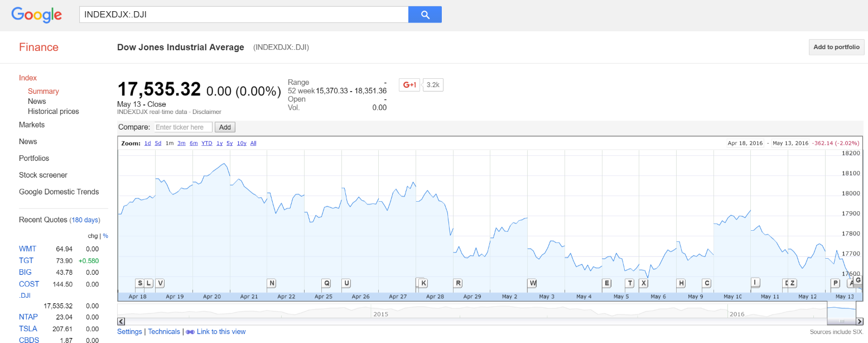868x343 pixels.
Task: Open news flag marker N on chart
Action: coord(272,283)
